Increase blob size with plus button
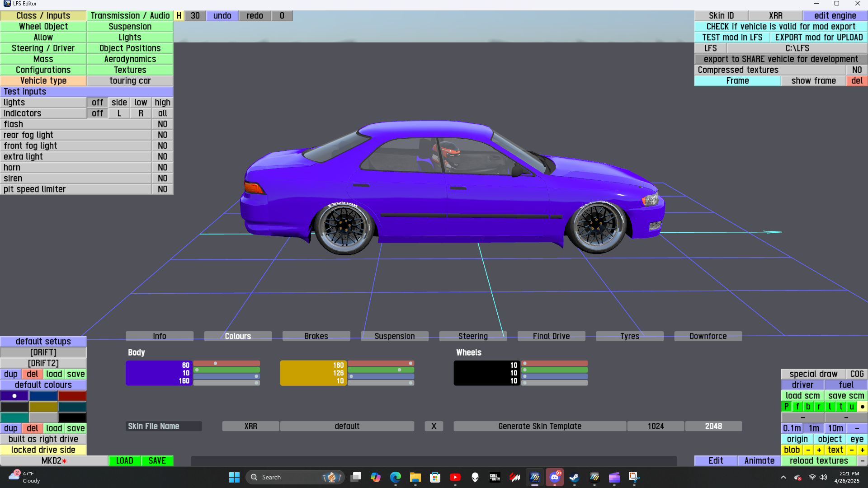868x488 pixels. (819, 450)
